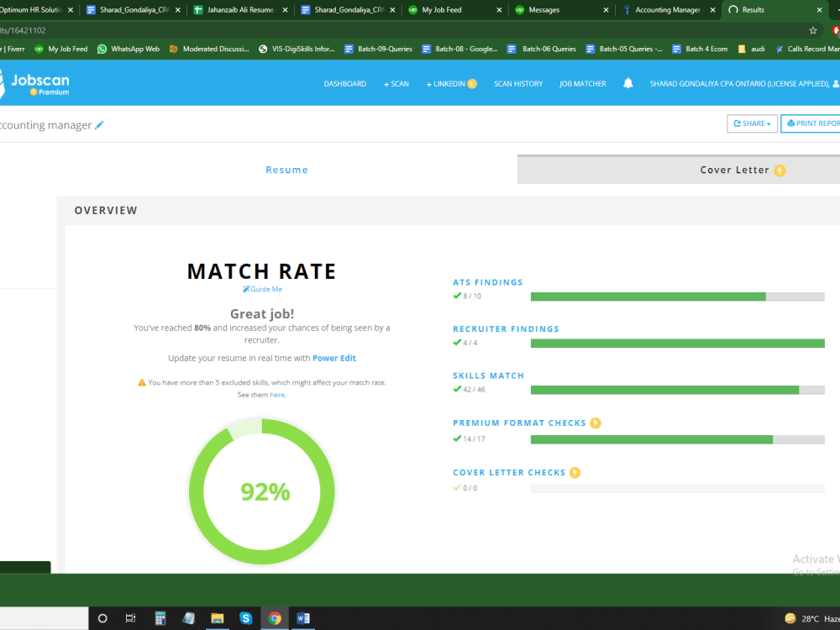Open Word from taskbar
This screenshot has width=840, height=630.
303,618
